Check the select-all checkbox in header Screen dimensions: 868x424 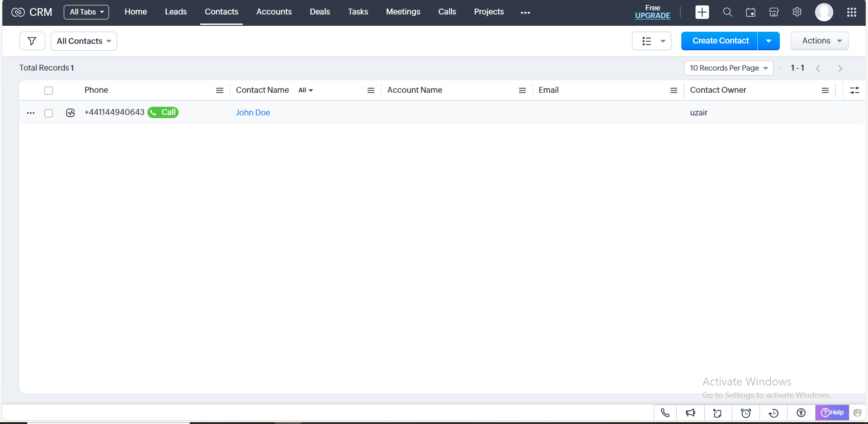click(49, 91)
